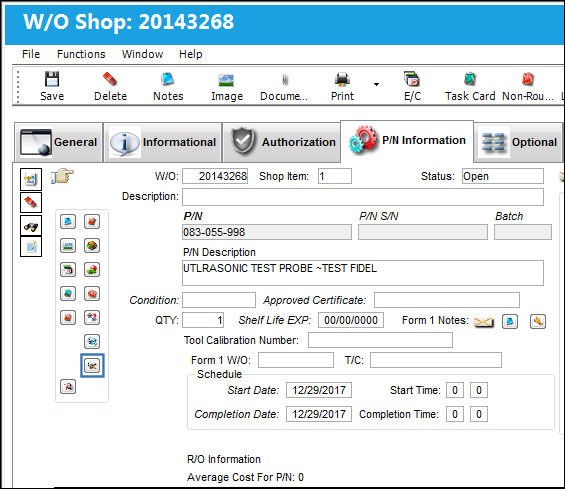Select the P/N Information tab
The height and width of the screenshot is (489, 565).
point(407,141)
